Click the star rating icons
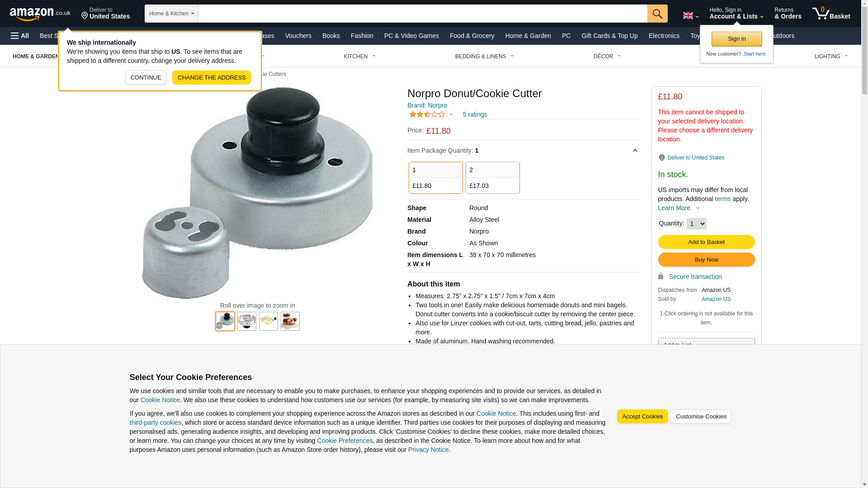868x488 pixels. 427,114
